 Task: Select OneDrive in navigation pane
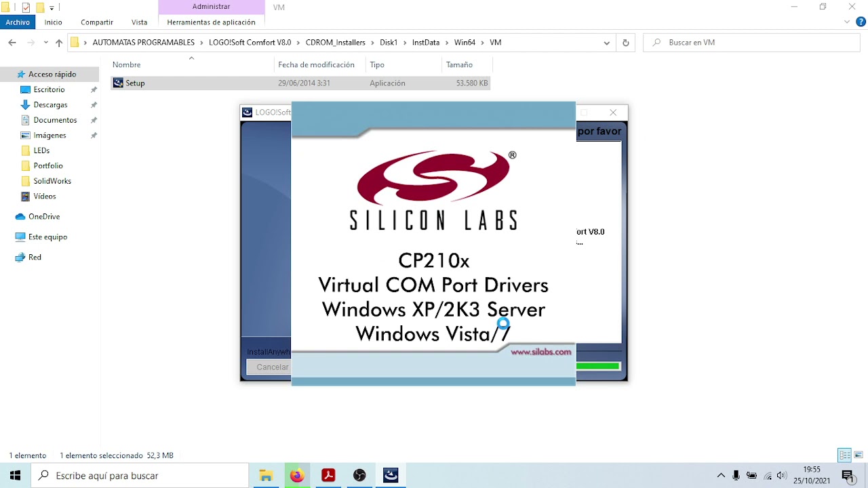tap(44, 217)
